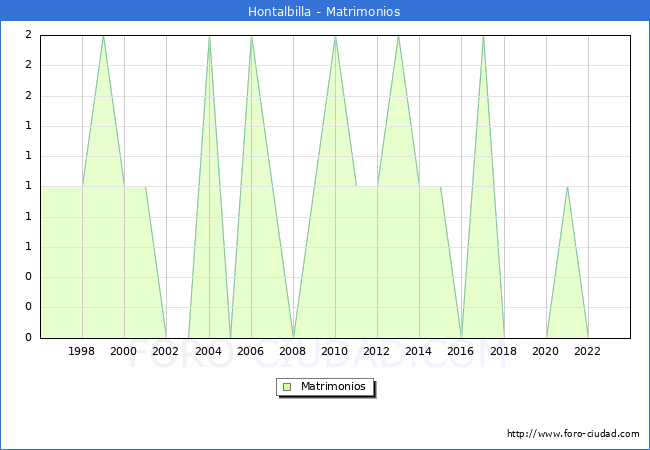Select the 2010 x-axis label
Viewport: 650px width, 450px height.
(x=335, y=351)
